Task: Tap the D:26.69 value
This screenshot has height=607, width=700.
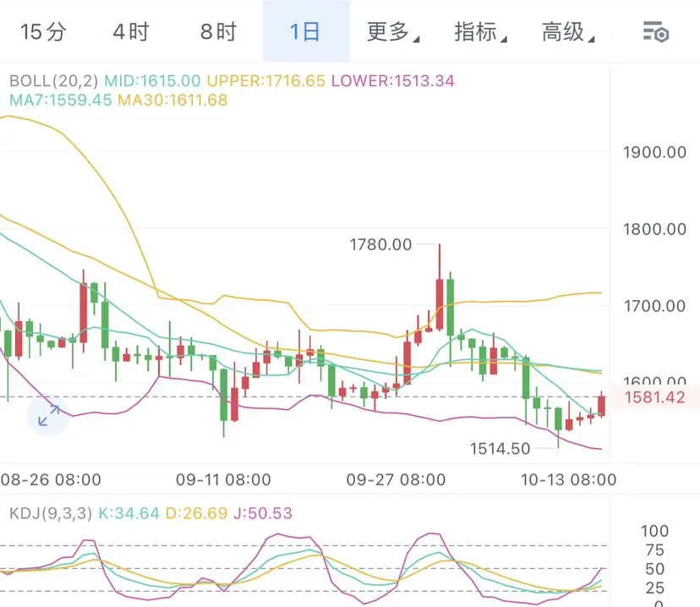Action: click(196, 513)
